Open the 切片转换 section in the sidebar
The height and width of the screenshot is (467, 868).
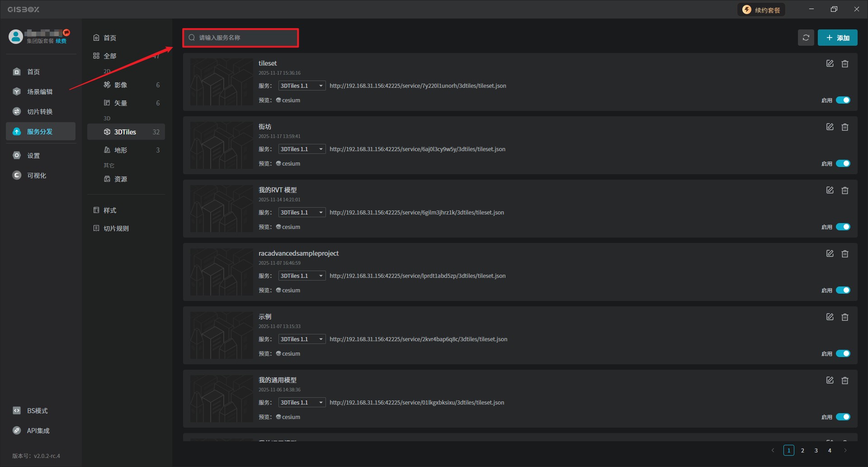[x=39, y=112]
